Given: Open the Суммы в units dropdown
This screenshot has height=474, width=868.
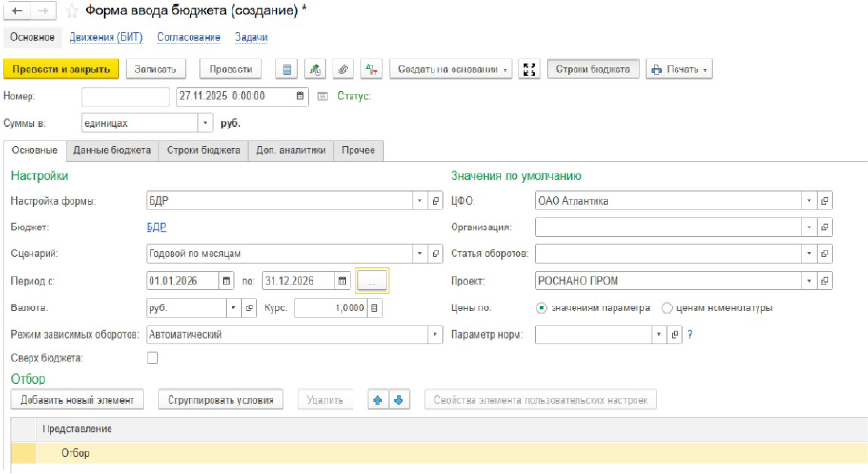Looking at the screenshot, I should point(205,123).
